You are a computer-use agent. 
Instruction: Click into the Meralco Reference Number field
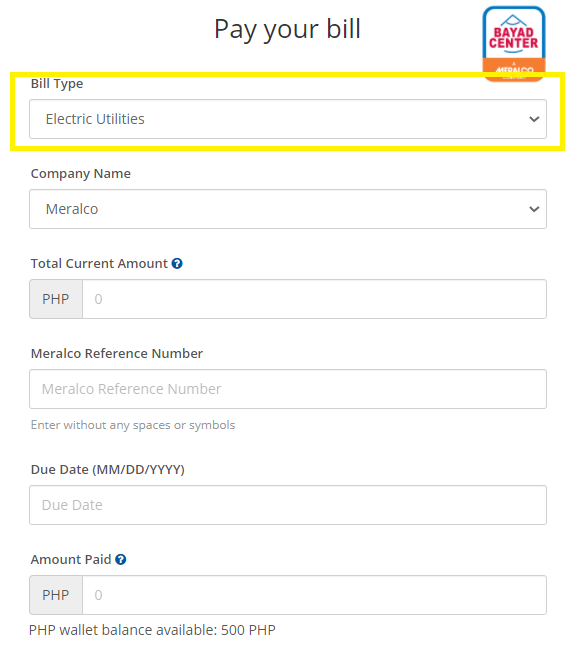tap(288, 389)
